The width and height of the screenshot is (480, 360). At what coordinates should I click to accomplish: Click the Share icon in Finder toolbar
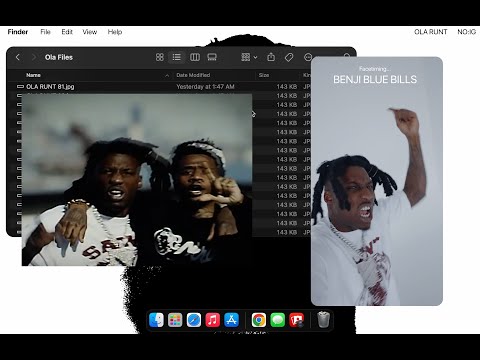pos(271,57)
